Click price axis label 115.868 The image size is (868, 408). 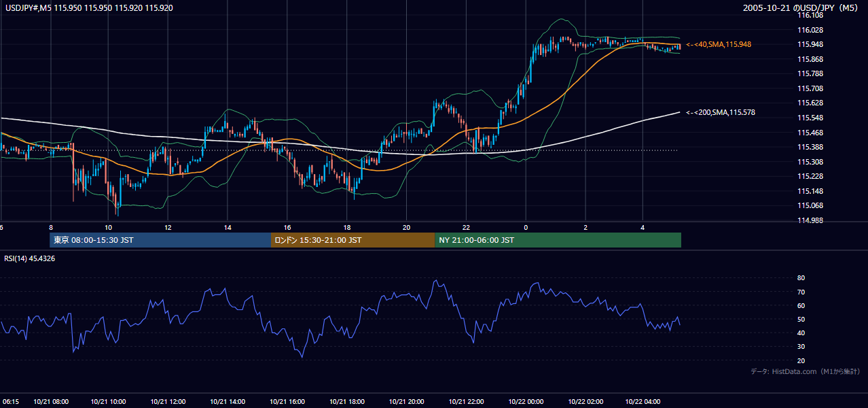(810, 59)
